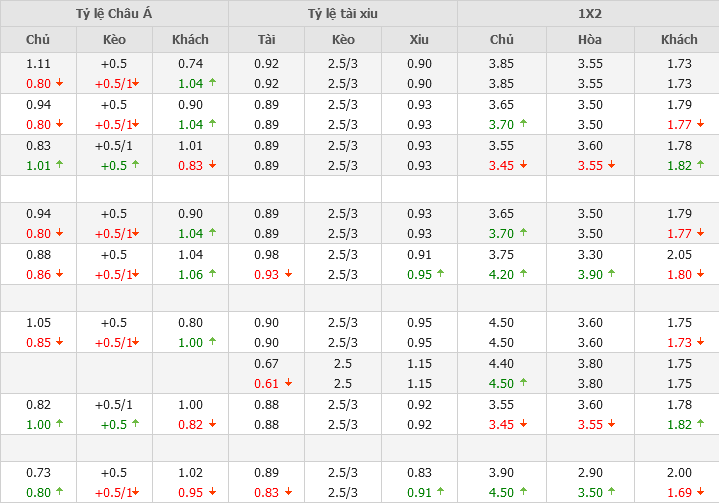Image resolution: width=719 pixels, height=503 pixels.
Task: Click the Tài column header
Action: pos(267,40)
